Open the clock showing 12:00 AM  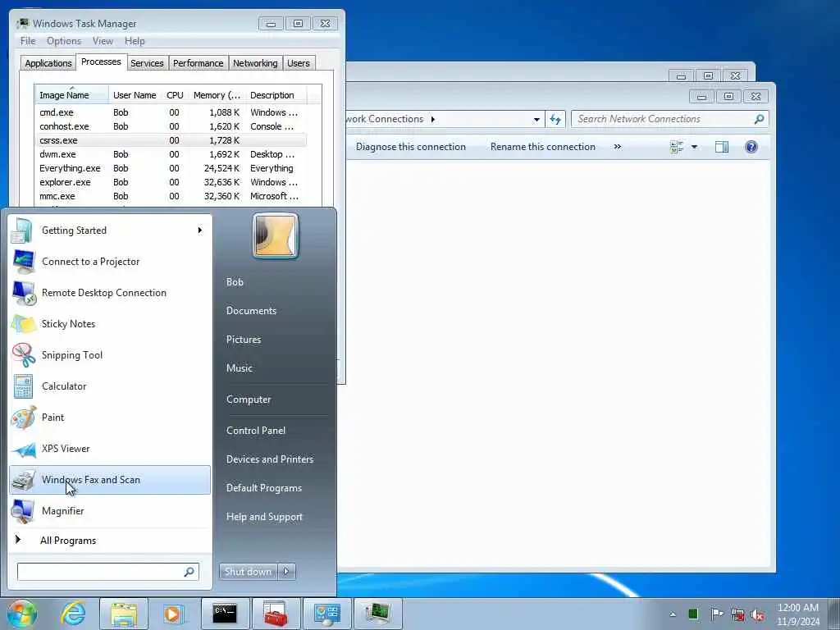798,614
